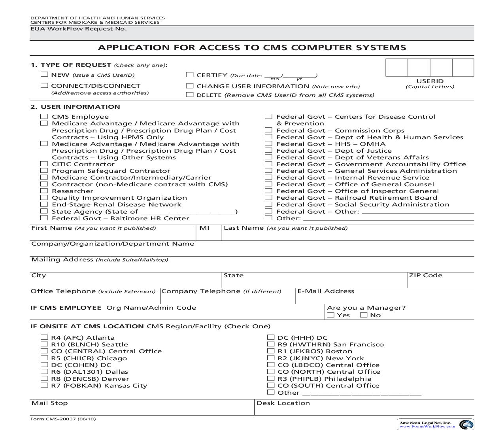504x435 pixels.
Task: Check No for Are you a Manager
Action: [363, 314]
